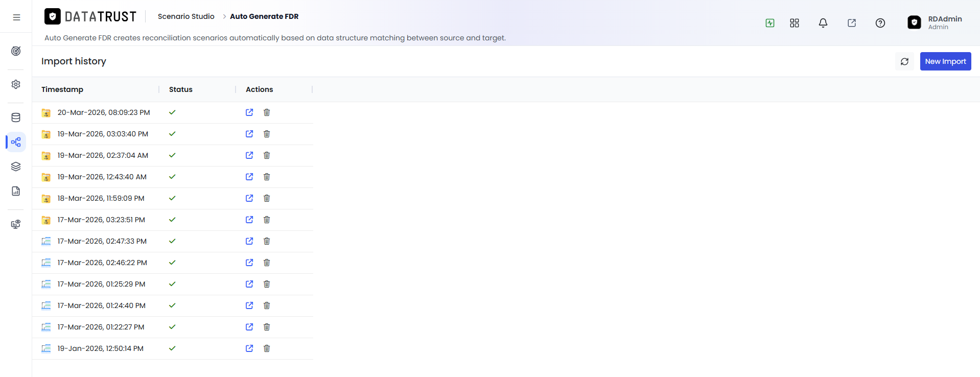980x377 pixels.
Task: Click the help question mark icon
Action: pyautogui.click(x=880, y=23)
